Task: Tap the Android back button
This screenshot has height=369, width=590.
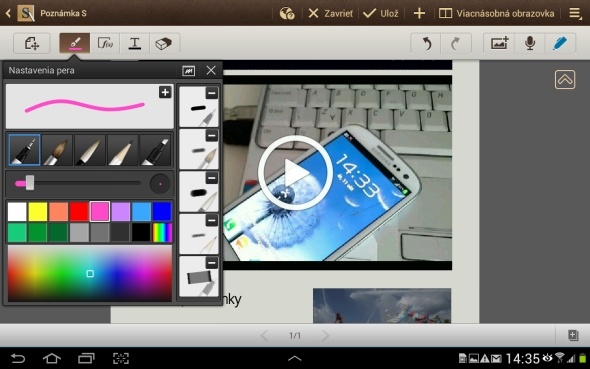Action: pyautogui.click(x=18, y=358)
